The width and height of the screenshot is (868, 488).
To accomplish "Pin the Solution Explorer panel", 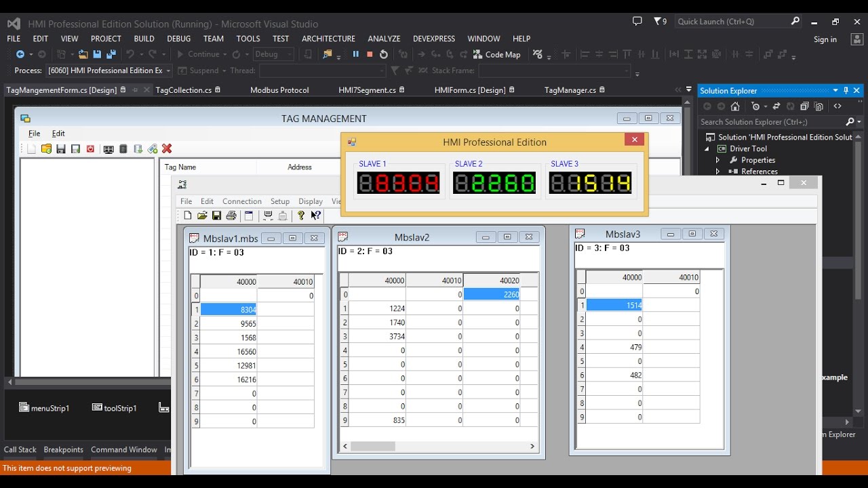I will 846,91.
